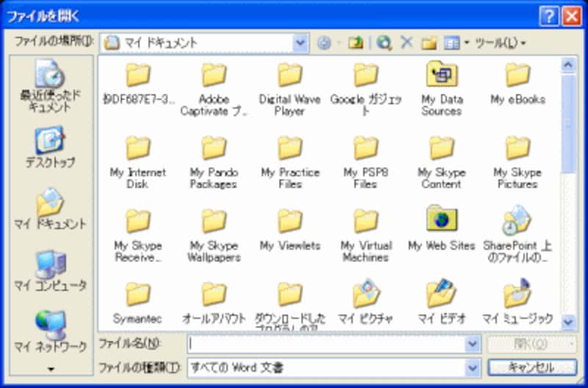Click the Delete (X) toolbar icon
This screenshot has width=588, height=388.
click(406, 43)
